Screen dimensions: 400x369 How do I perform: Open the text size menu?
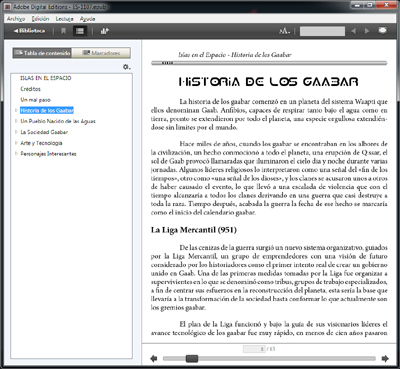[284, 31]
